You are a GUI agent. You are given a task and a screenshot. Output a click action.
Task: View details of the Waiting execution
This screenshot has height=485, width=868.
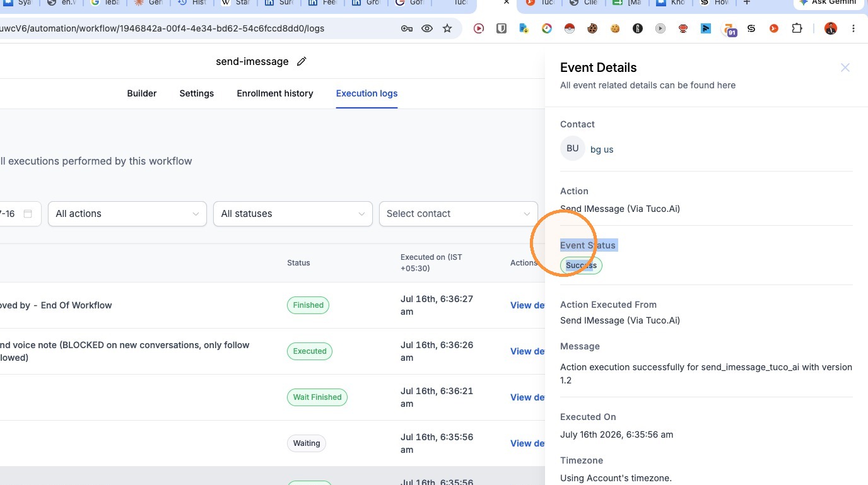click(527, 443)
